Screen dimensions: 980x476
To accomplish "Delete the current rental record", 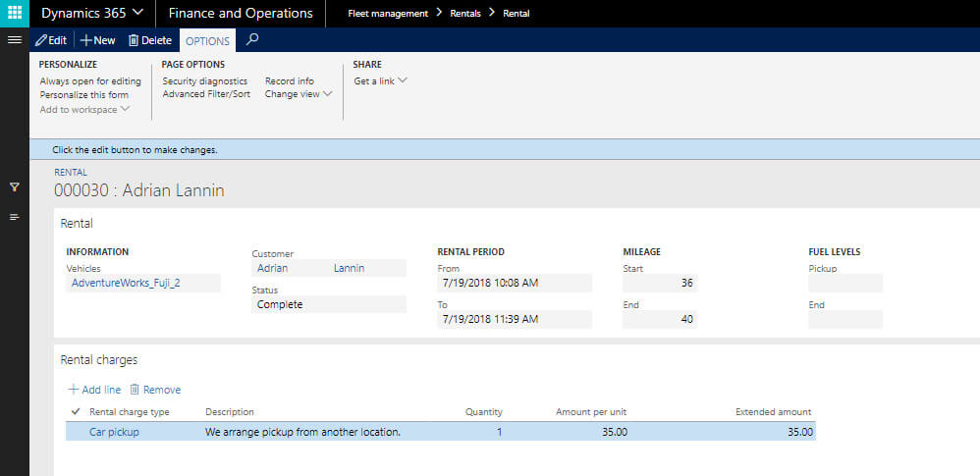I will tap(150, 40).
